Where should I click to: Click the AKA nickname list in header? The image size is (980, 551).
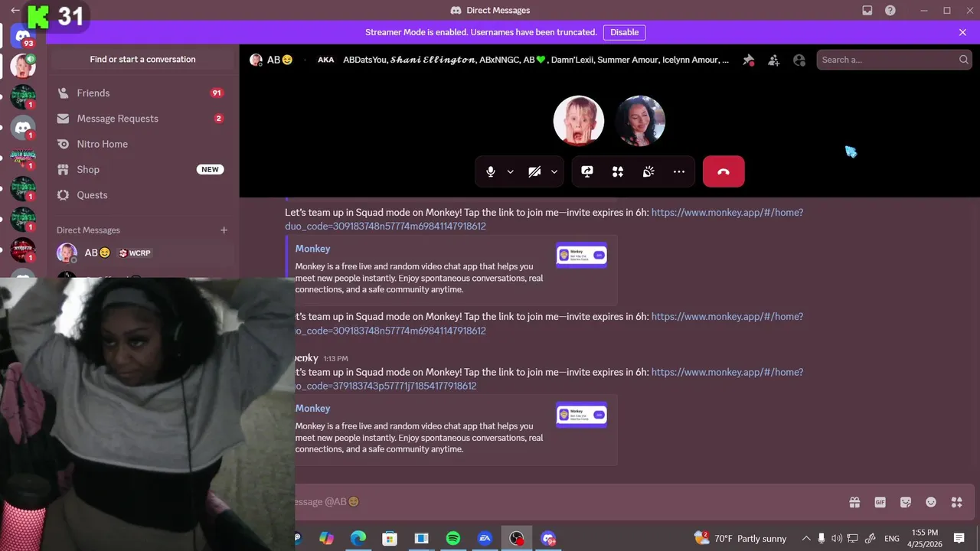(536, 60)
